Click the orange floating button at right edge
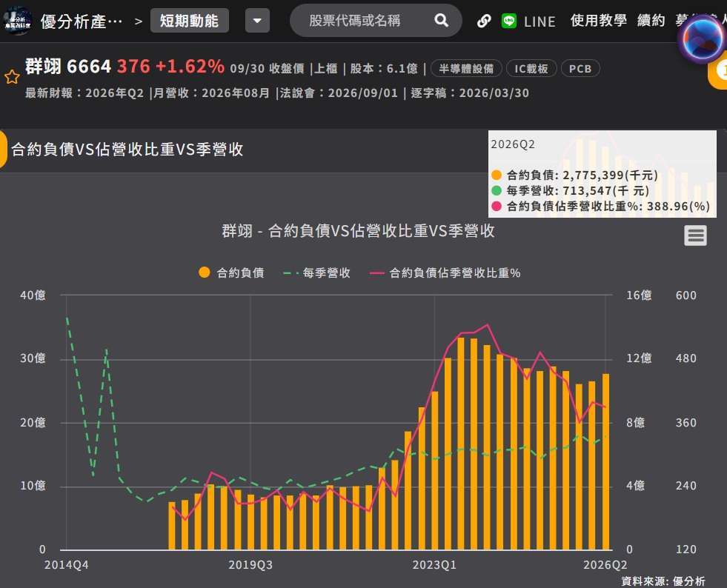The width and height of the screenshot is (727, 588). point(717,71)
